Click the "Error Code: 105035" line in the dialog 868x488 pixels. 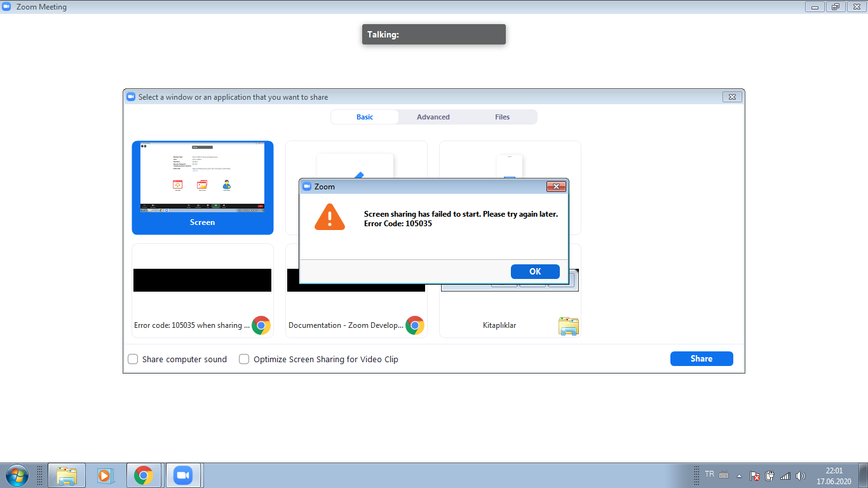pyautogui.click(x=398, y=224)
